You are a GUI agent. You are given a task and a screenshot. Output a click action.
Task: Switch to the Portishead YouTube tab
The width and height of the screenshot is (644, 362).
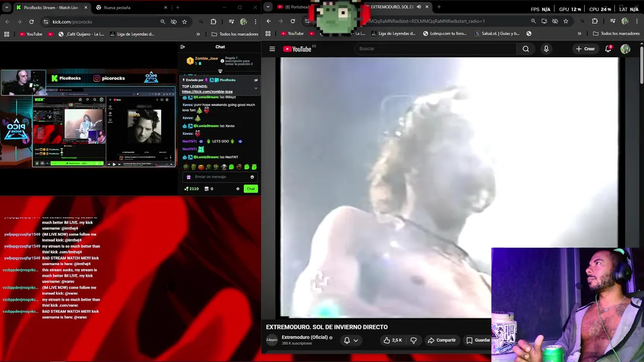point(294,7)
